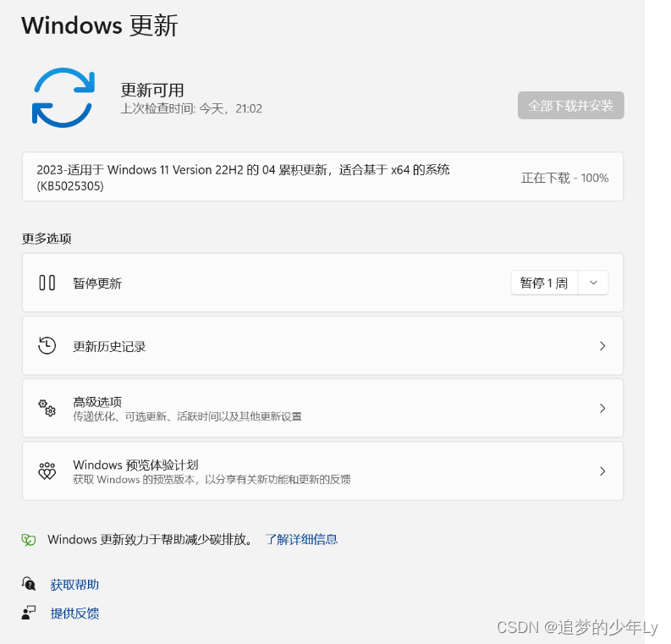
Task: Open the 提供反馈 link
Action: coord(74,614)
